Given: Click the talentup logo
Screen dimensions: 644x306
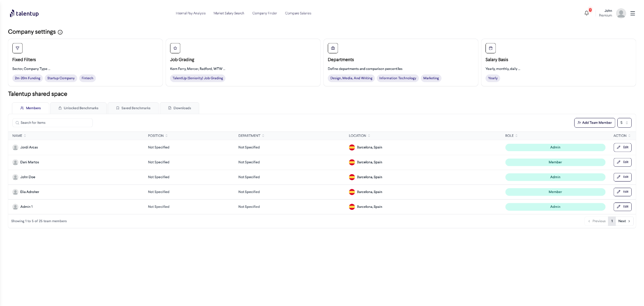Looking at the screenshot, I should [x=24, y=14].
